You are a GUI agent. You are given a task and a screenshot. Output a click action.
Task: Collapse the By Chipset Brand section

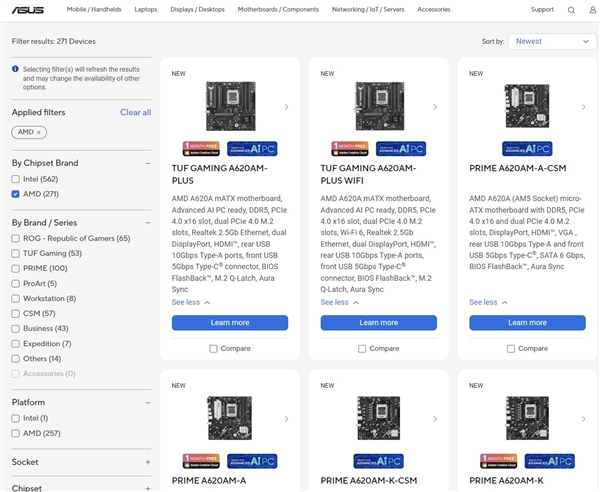(x=148, y=163)
